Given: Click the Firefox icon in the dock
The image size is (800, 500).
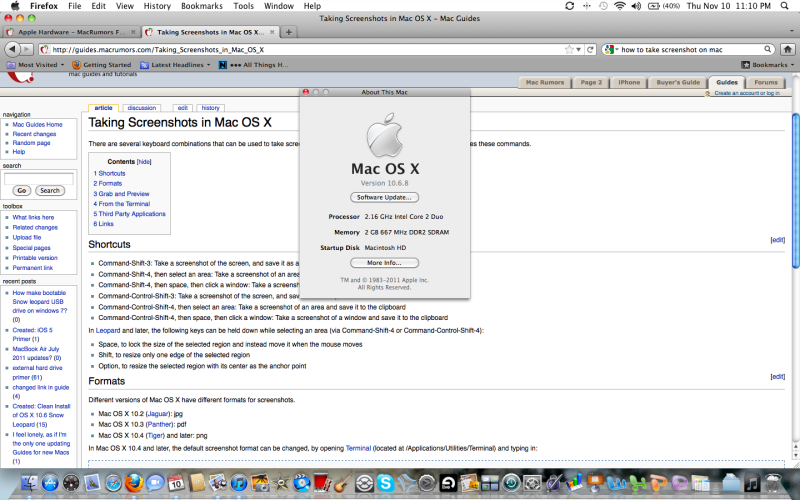Looking at the screenshot, I should [x=134, y=483].
